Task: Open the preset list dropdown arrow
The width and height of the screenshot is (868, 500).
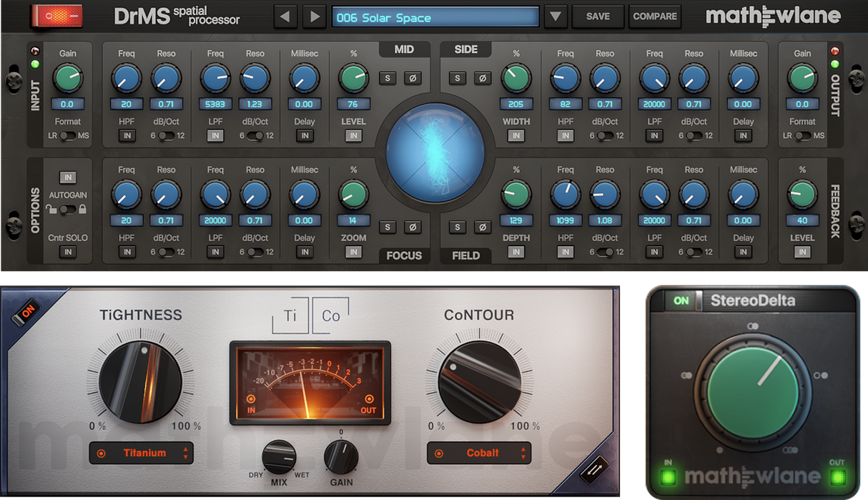Action: point(556,16)
